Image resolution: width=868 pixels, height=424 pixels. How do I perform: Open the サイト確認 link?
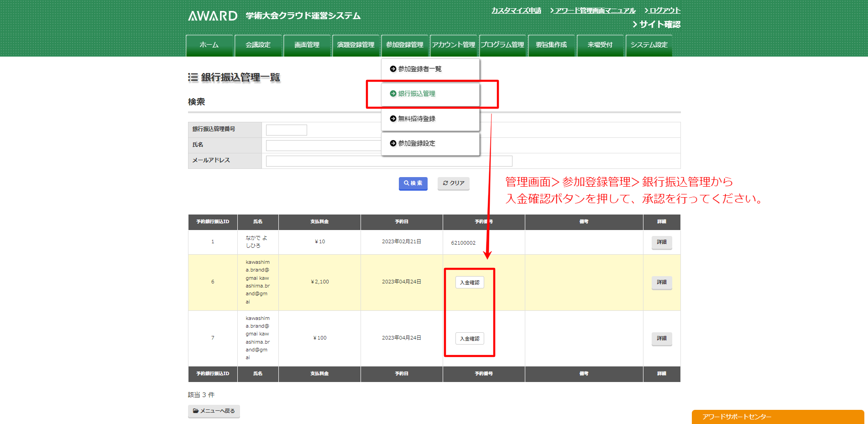(659, 25)
